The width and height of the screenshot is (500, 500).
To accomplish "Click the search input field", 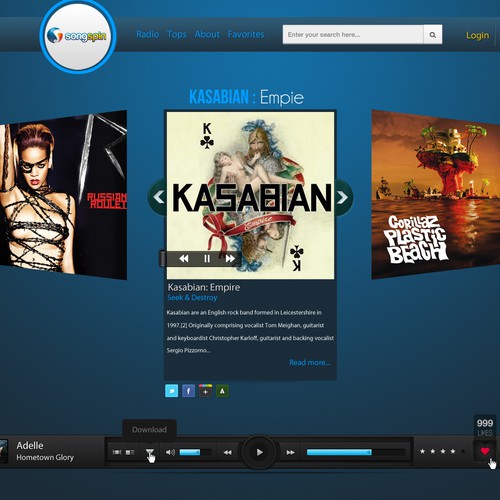I will [353, 34].
